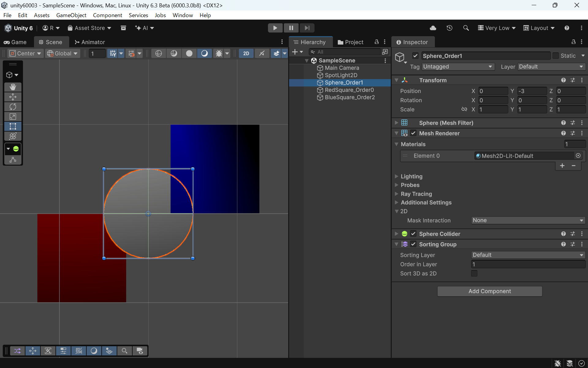Toggle the Static checkbox
The height and width of the screenshot is (368, 588).
556,56
